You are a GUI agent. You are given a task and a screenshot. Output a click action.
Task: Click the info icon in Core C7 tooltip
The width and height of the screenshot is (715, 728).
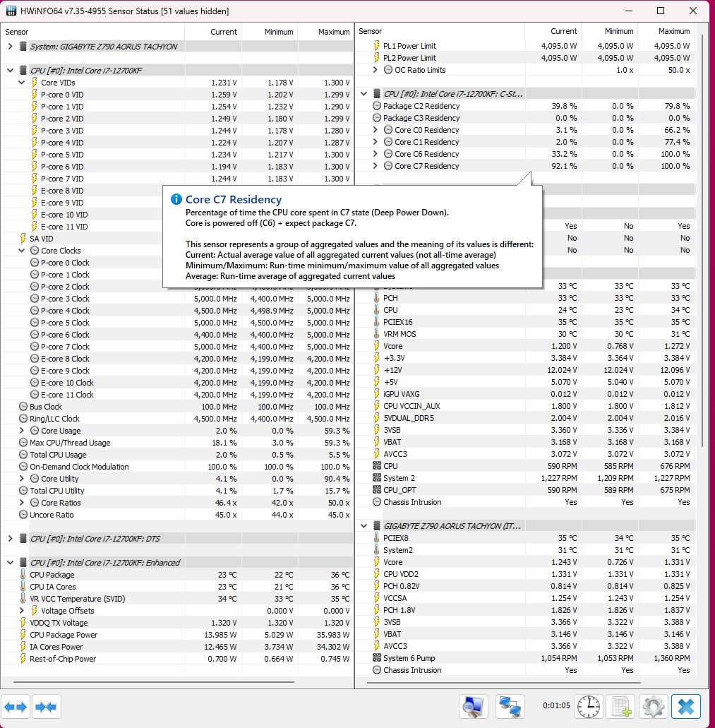(x=176, y=199)
